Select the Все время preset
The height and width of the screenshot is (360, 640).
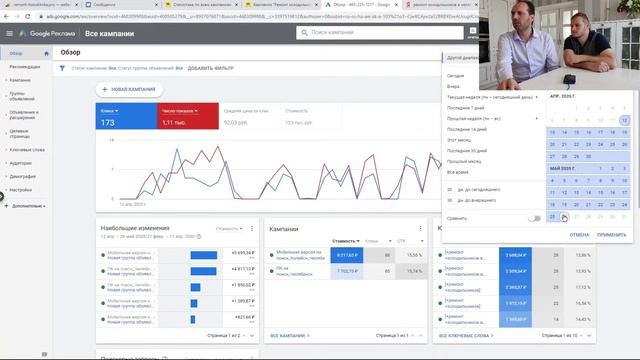pyautogui.click(x=458, y=172)
